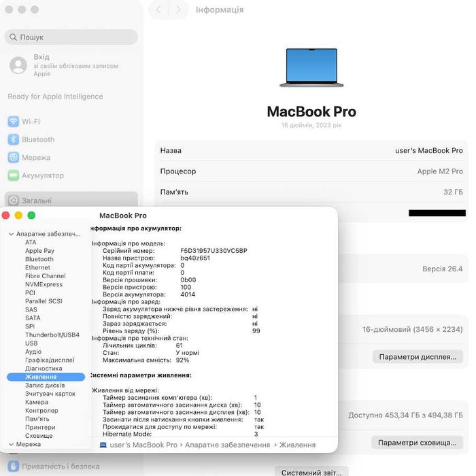Image resolution: width=476 pixels, height=476 pixels.
Task: Open Приватність і безпека hand icon
Action: (x=14, y=466)
